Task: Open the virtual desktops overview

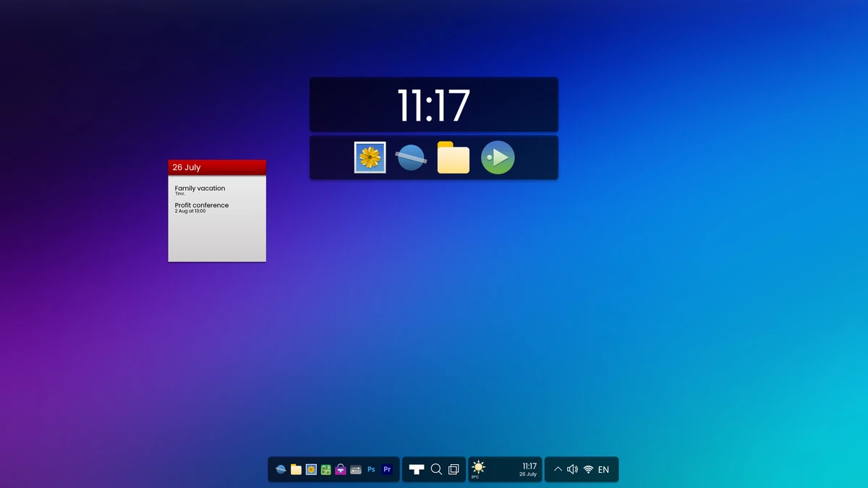Action: click(453, 469)
